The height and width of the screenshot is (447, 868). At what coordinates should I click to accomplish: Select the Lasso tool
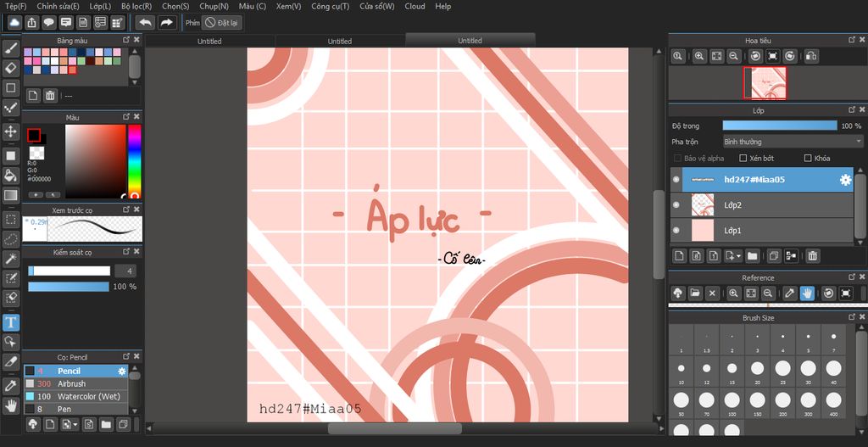[10, 239]
